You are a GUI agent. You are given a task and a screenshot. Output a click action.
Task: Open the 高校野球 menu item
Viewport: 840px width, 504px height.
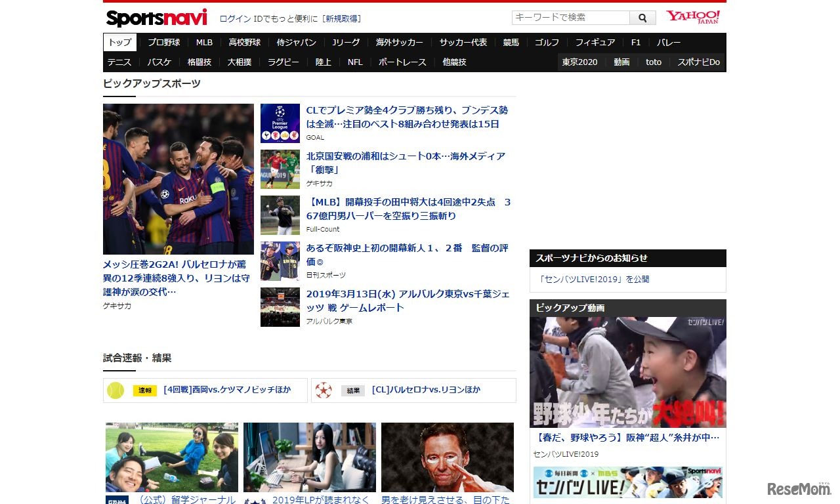245,42
